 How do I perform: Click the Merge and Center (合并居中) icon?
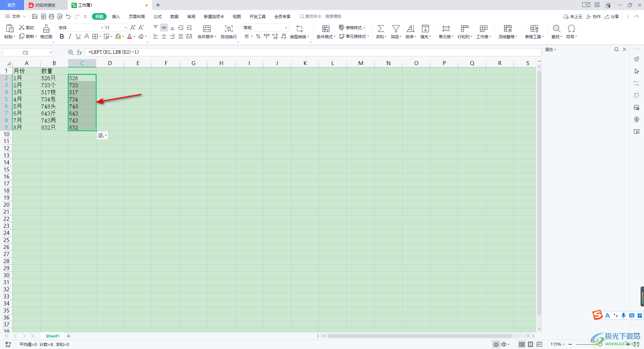point(207,29)
